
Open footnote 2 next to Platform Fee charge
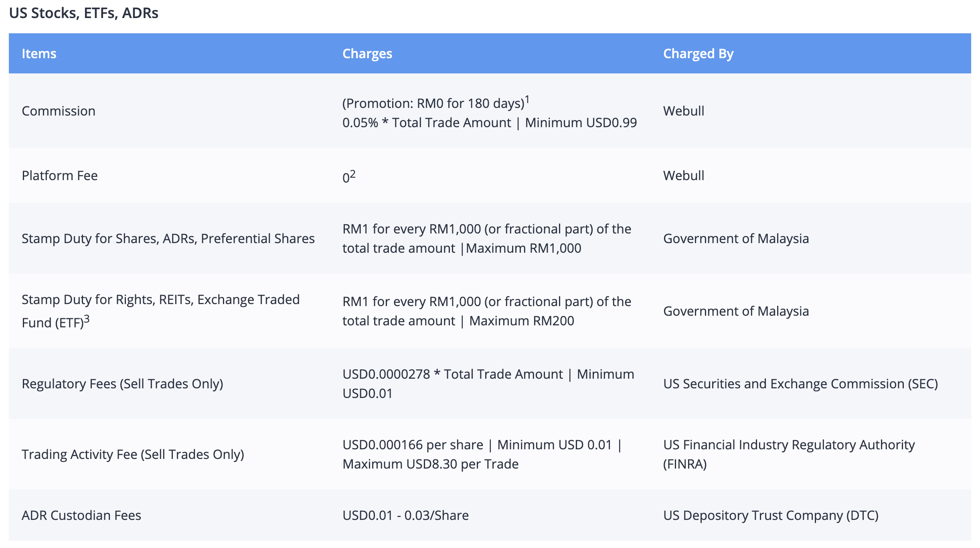coord(353,174)
